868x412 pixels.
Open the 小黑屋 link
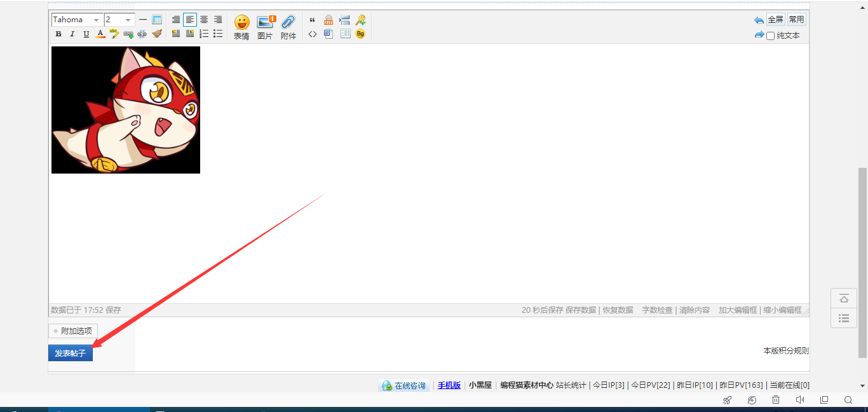[480, 385]
